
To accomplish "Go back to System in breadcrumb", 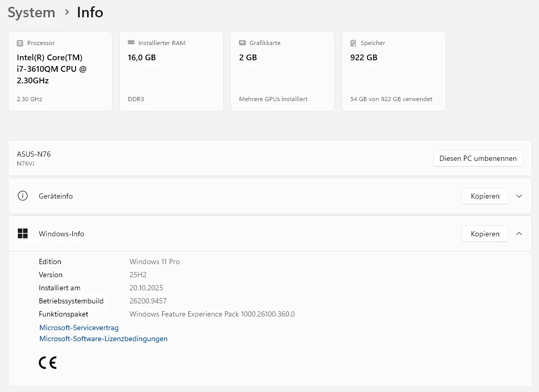I will (31, 13).
